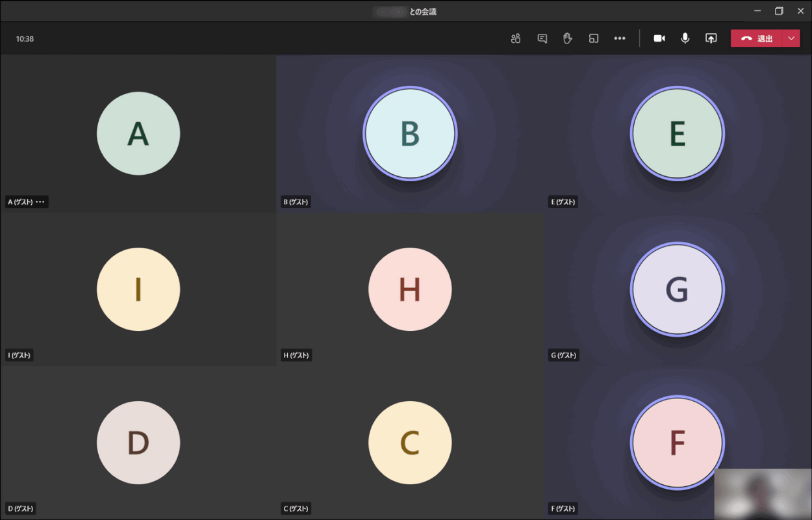Open more options for participant A
This screenshot has width=812, height=520.
(40, 202)
